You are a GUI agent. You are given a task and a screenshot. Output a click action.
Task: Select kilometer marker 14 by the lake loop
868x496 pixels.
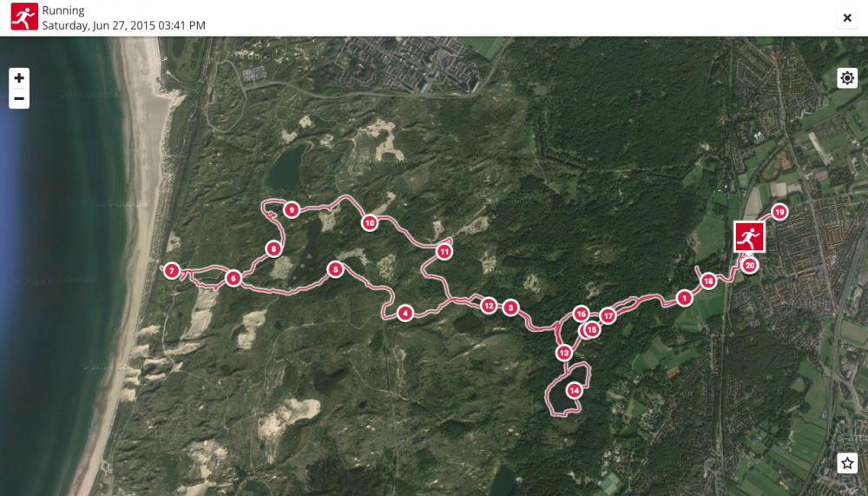pyautogui.click(x=575, y=390)
